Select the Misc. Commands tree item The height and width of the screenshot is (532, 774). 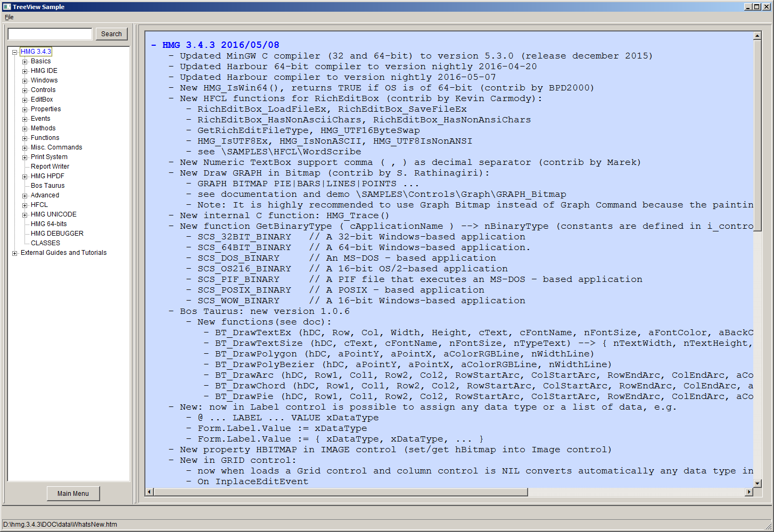(56, 147)
